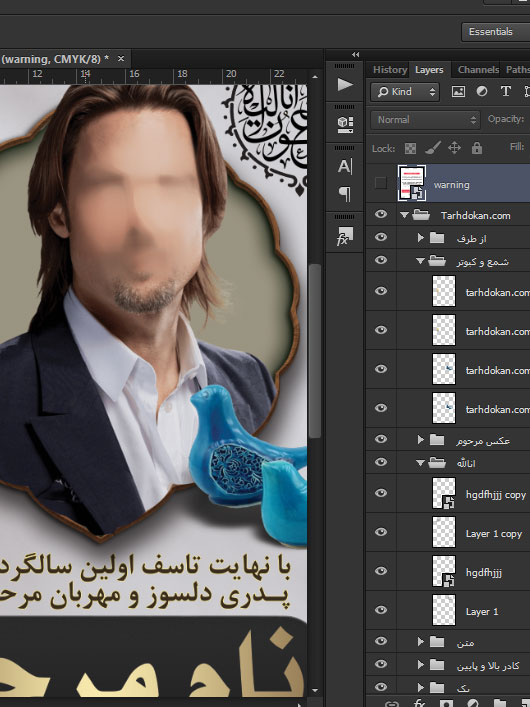
Task: Click folder icon of Tarhdokan.com group
Action: [x=421, y=215]
